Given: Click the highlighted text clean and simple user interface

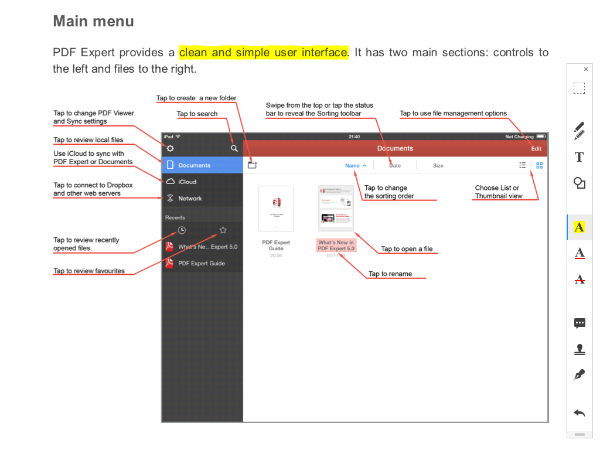Looking at the screenshot, I should pyautogui.click(x=264, y=52).
